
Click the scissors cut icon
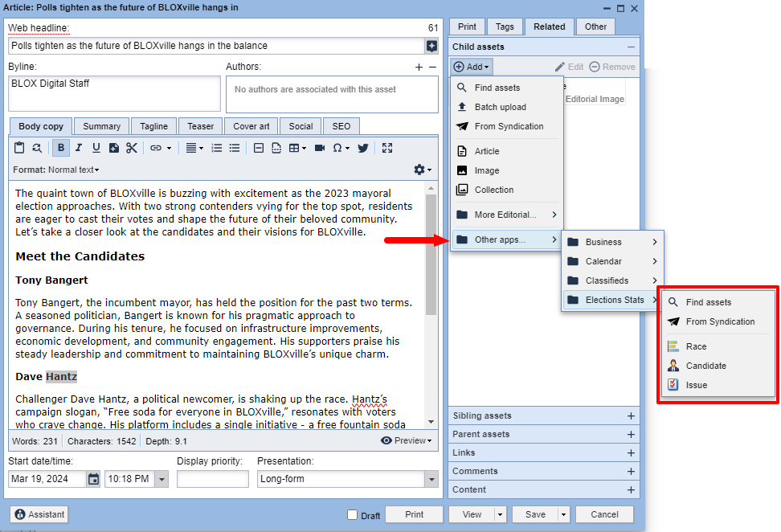point(132,148)
